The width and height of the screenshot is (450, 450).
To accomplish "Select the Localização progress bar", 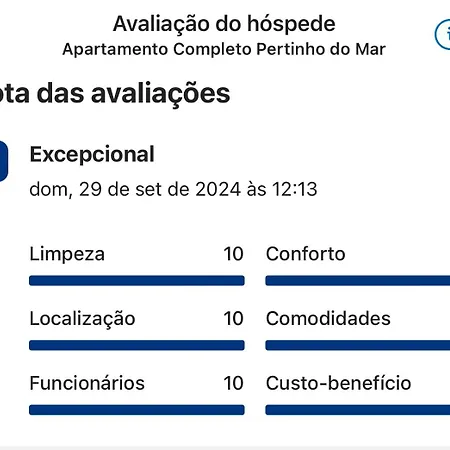I will coord(137,345).
